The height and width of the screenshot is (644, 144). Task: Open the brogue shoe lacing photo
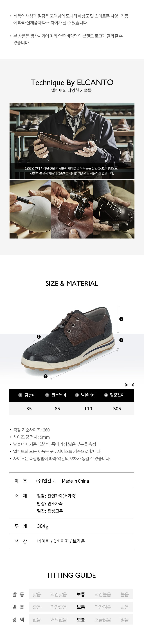click(x=114, y=209)
